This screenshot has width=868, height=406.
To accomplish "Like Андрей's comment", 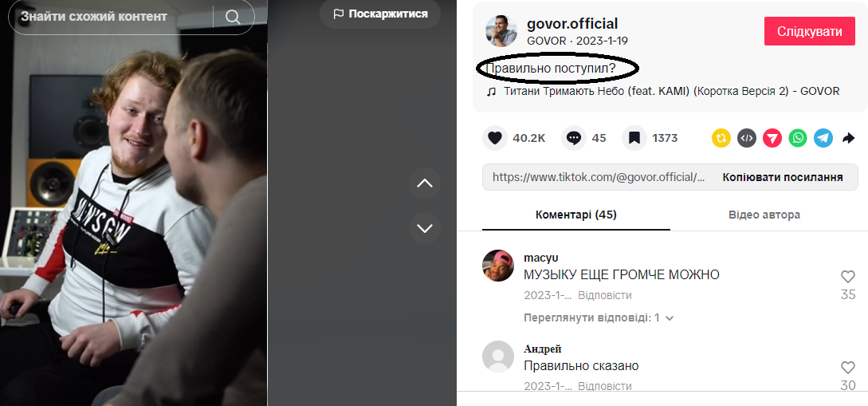I will click(x=848, y=367).
